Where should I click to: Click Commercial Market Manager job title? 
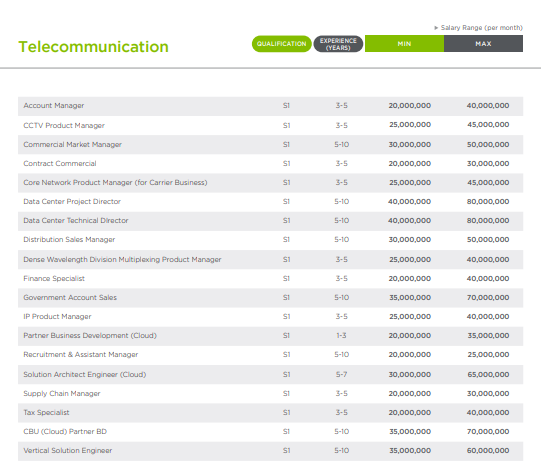click(x=72, y=145)
